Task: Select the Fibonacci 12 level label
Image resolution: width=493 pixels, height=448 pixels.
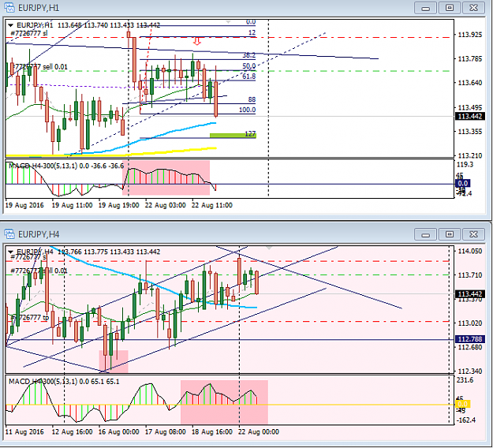Action: tap(252, 32)
